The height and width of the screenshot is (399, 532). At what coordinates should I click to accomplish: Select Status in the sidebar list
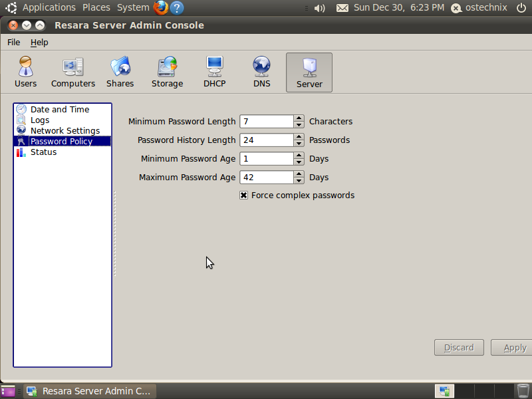[63, 152]
